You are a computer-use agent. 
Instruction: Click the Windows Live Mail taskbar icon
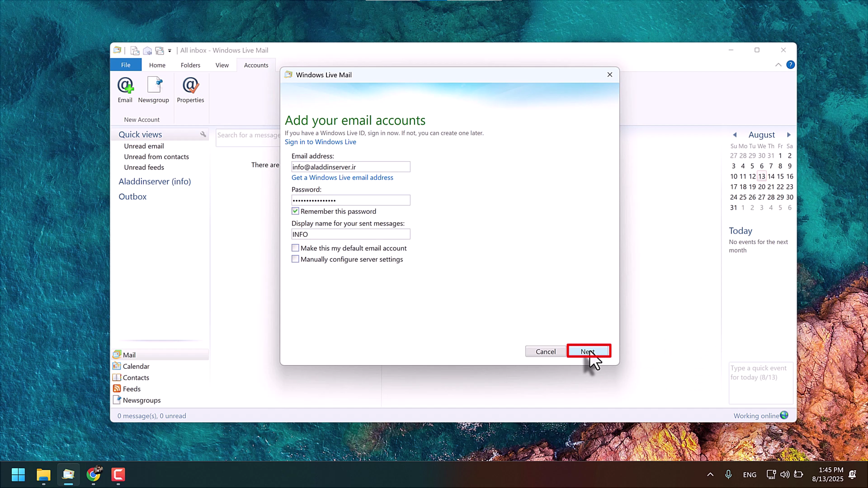tap(68, 474)
